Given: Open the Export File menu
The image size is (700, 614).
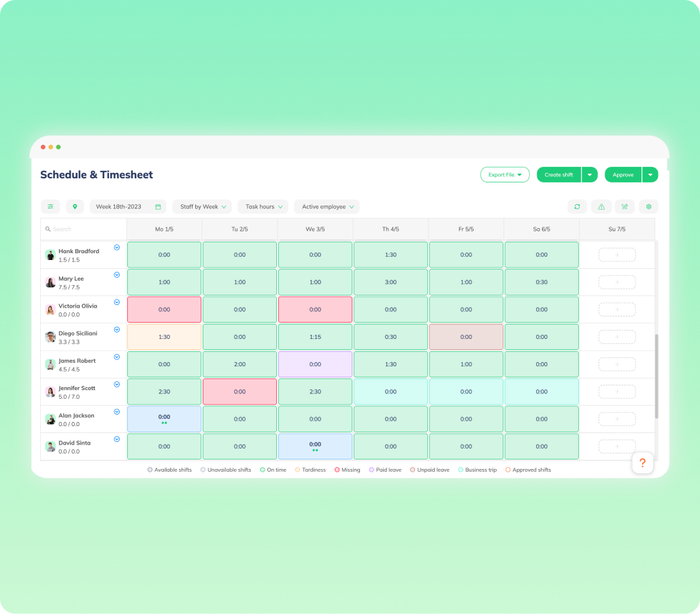Looking at the screenshot, I should (x=505, y=174).
